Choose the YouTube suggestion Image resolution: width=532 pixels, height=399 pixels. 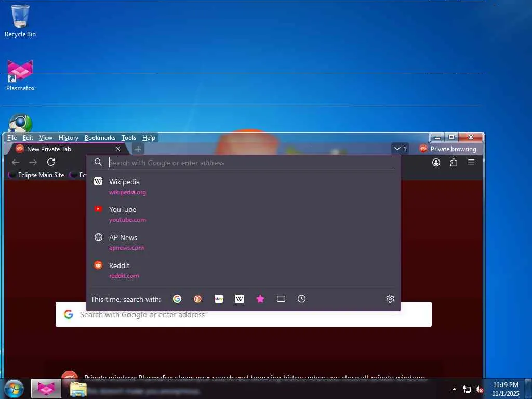pyautogui.click(x=243, y=215)
